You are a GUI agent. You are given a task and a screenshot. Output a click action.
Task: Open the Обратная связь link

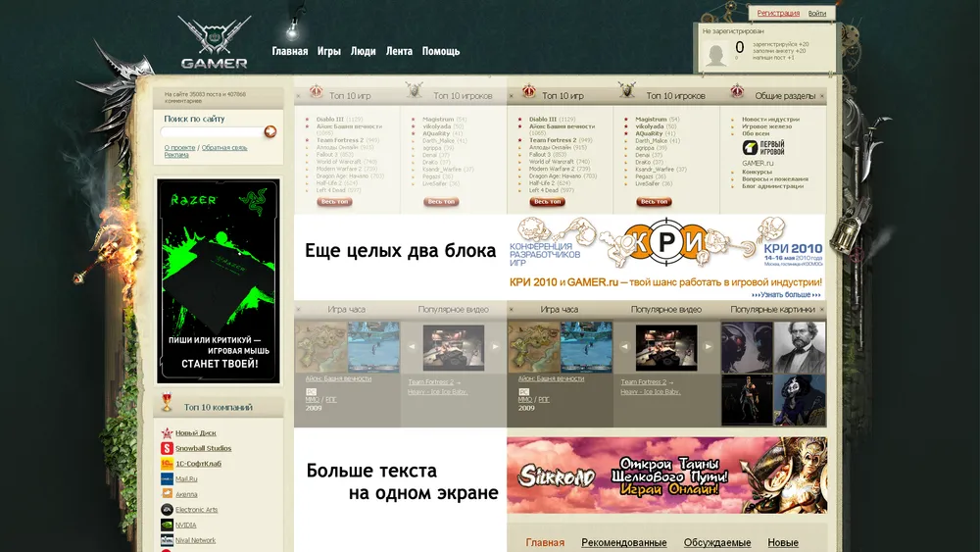tap(224, 148)
